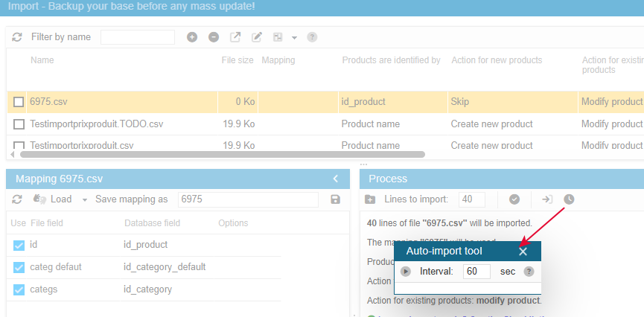Image resolution: width=644 pixels, height=317 pixels.
Task: Click the import arrow icon in Process
Action: (x=547, y=199)
